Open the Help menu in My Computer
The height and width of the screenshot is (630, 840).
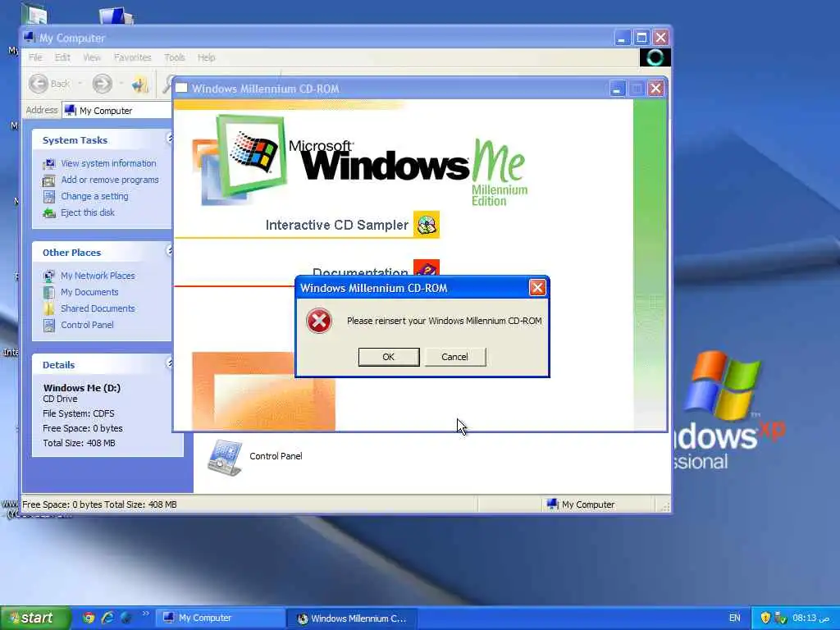tap(206, 57)
